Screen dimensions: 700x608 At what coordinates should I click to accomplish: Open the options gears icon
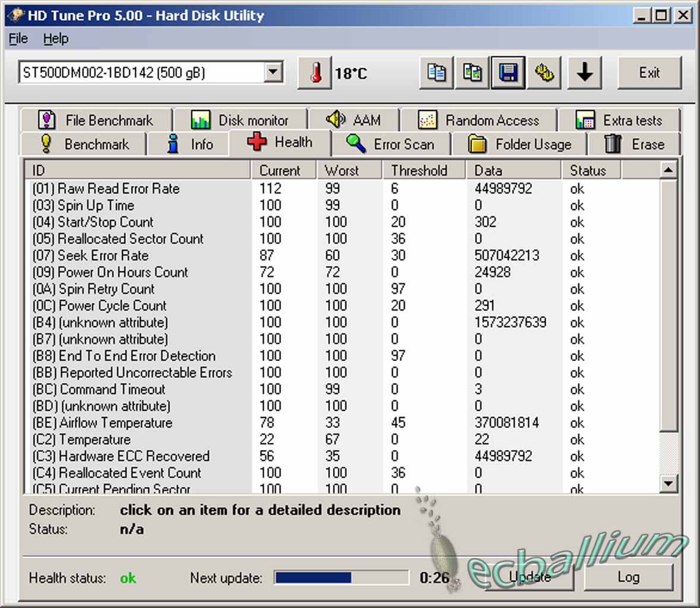(544, 73)
